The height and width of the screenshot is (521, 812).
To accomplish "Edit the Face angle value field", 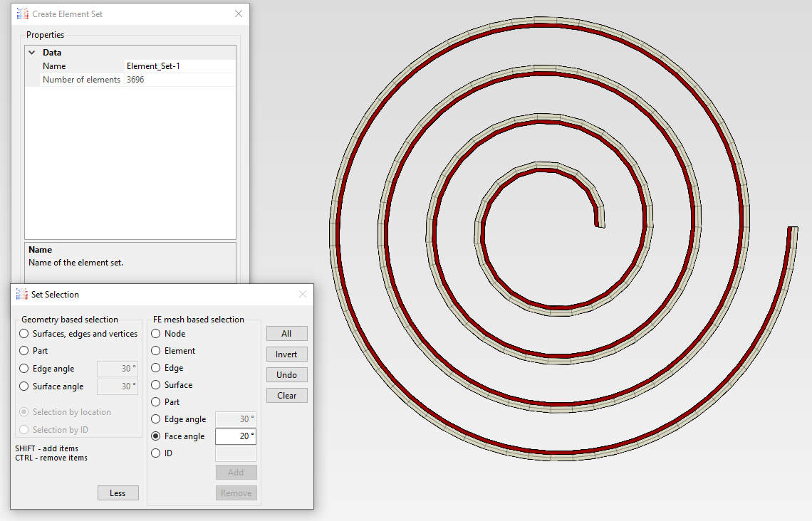I will coord(236,436).
